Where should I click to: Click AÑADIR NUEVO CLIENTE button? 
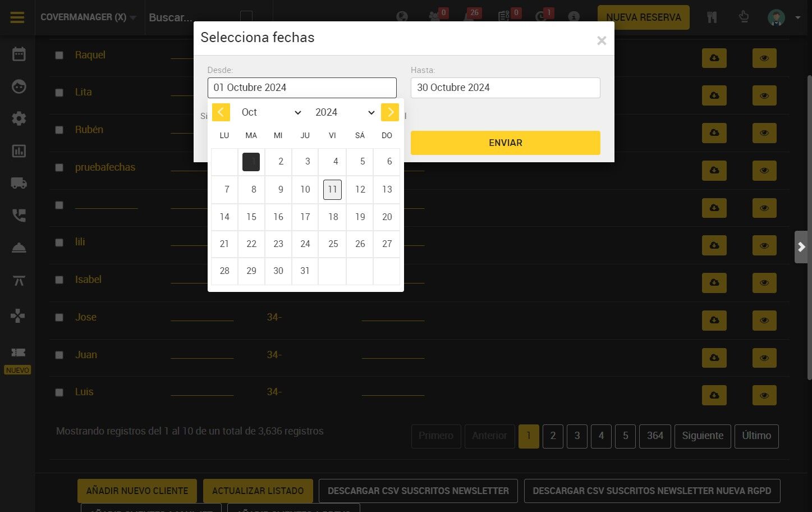click(137, 491)
